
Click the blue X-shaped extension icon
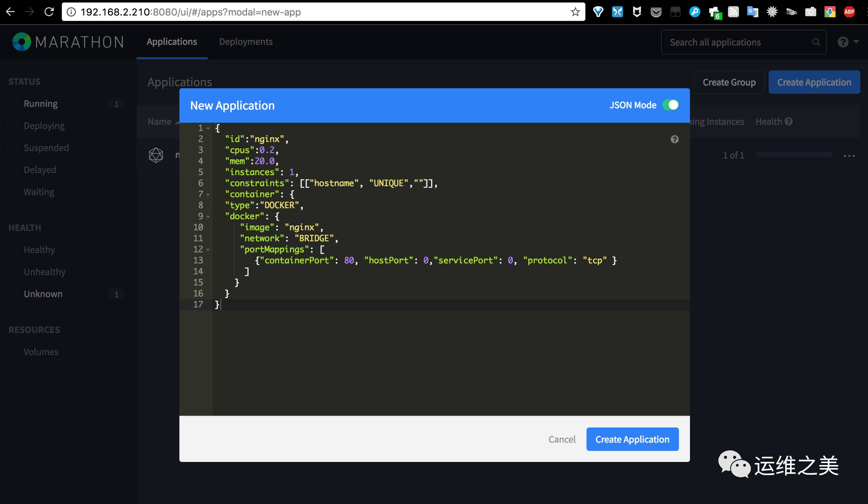pos(617,12)
